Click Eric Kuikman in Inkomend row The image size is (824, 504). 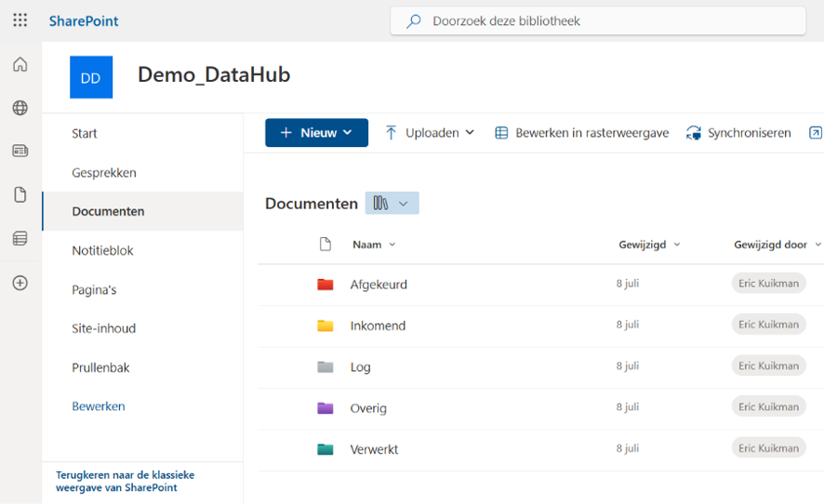coord(769,325)
